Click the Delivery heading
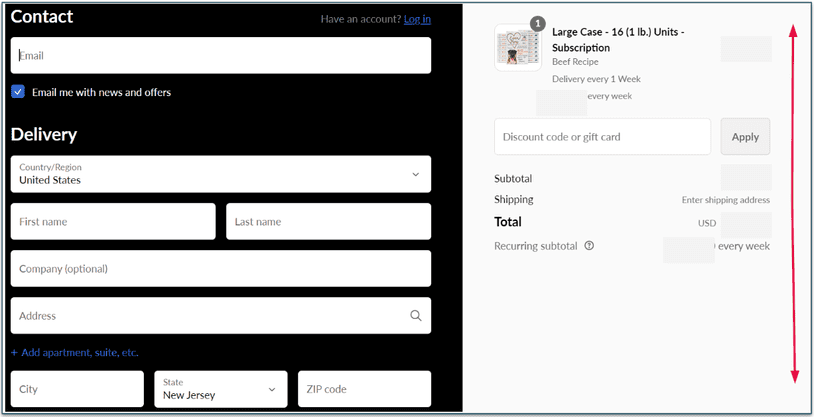814x417 pixels. (44, 134)
